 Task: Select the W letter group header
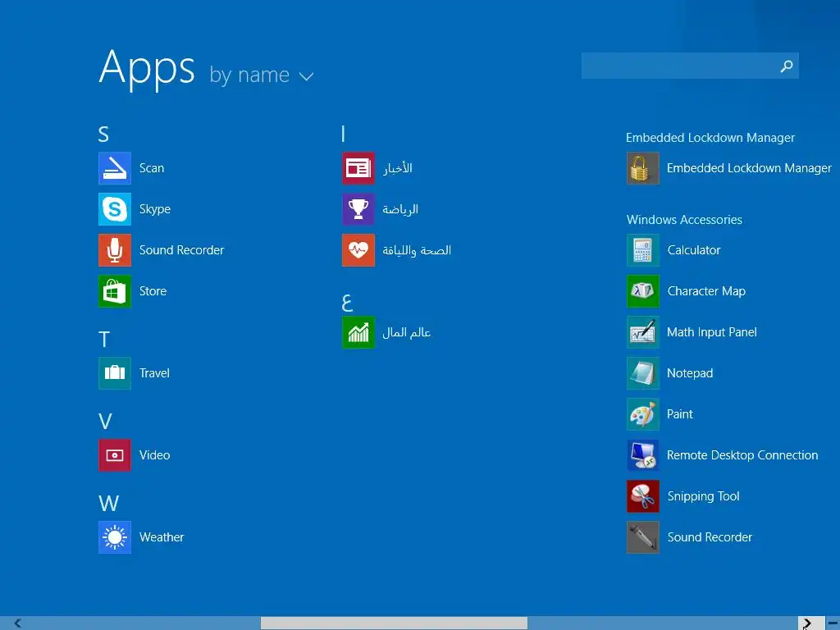pos(109,504)
